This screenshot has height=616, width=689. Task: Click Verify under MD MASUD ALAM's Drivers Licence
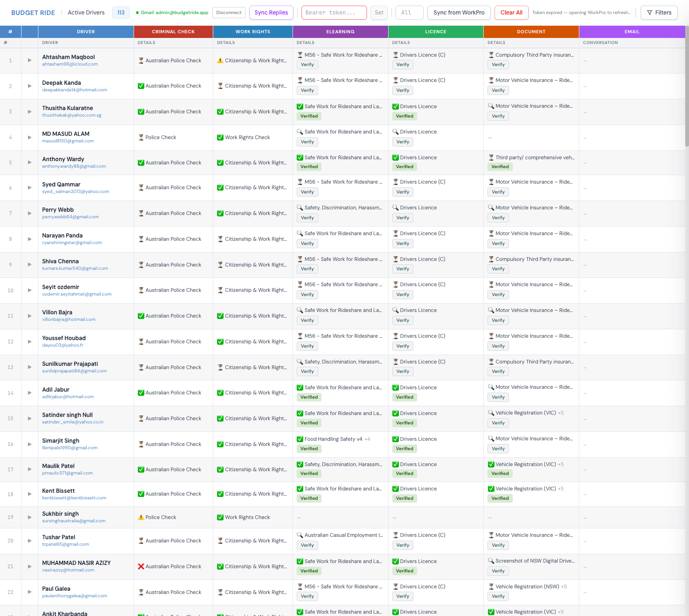tap(403, 141)
